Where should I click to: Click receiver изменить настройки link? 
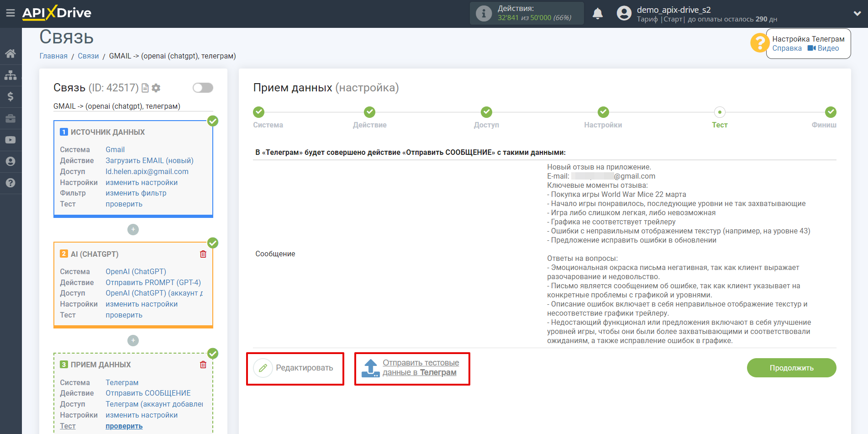pyautogui.click(x=142, y=415)
